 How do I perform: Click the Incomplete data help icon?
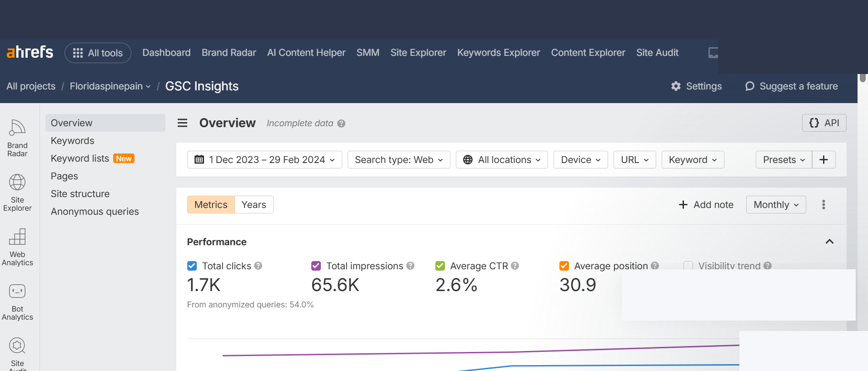[x=341, y=124]
